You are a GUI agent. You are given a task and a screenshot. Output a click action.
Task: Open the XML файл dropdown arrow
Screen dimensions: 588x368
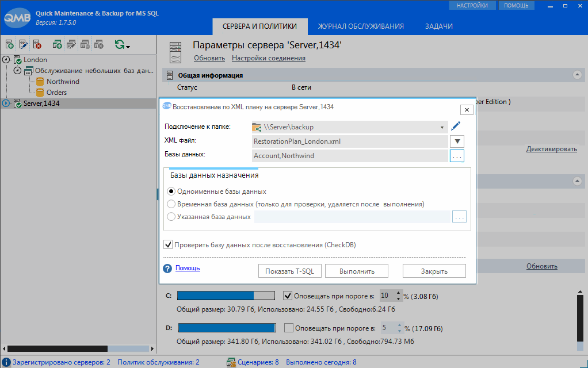click(x=457, y=141)
